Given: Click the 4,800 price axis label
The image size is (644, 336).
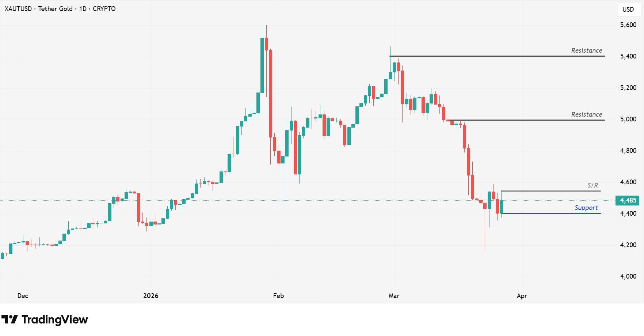Looking at the screenshot, I should (628, 151).
